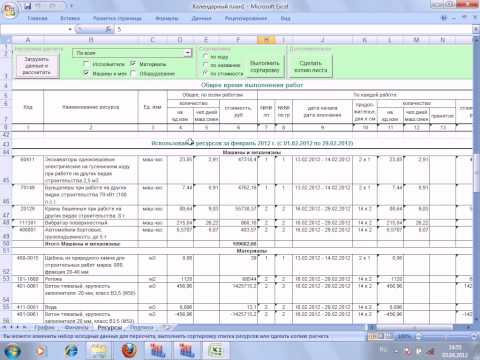Open the Вставка ribbon tab
The width and height of the screenshot is (480, 360).
[70, 18]
